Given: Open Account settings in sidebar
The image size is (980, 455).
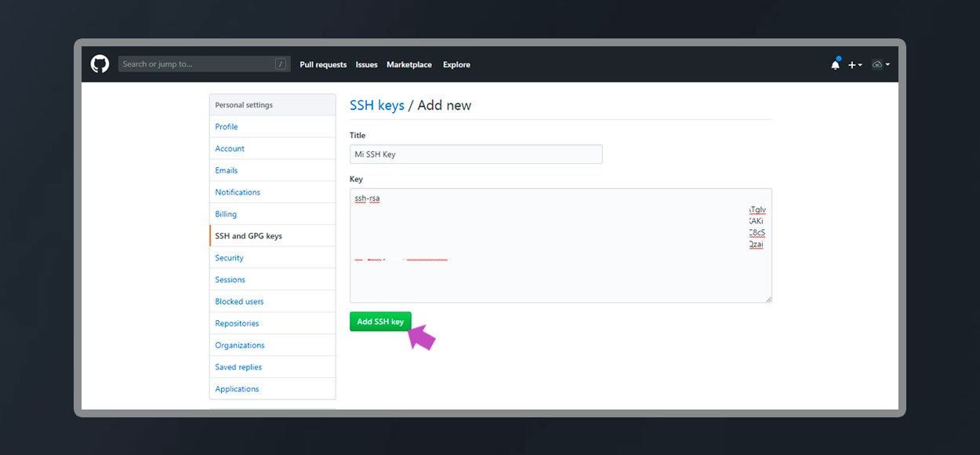Looking at the screenshot, I should (272, 148).
